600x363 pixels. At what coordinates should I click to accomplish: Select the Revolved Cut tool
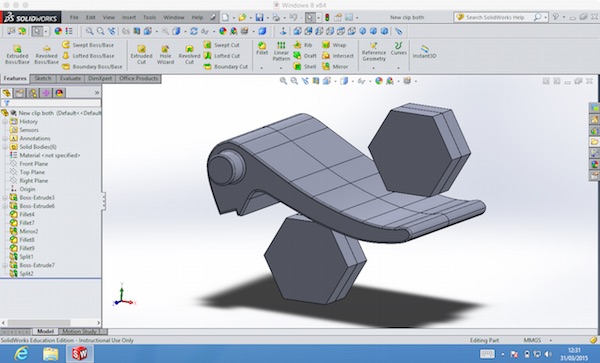tap(189, 54)
